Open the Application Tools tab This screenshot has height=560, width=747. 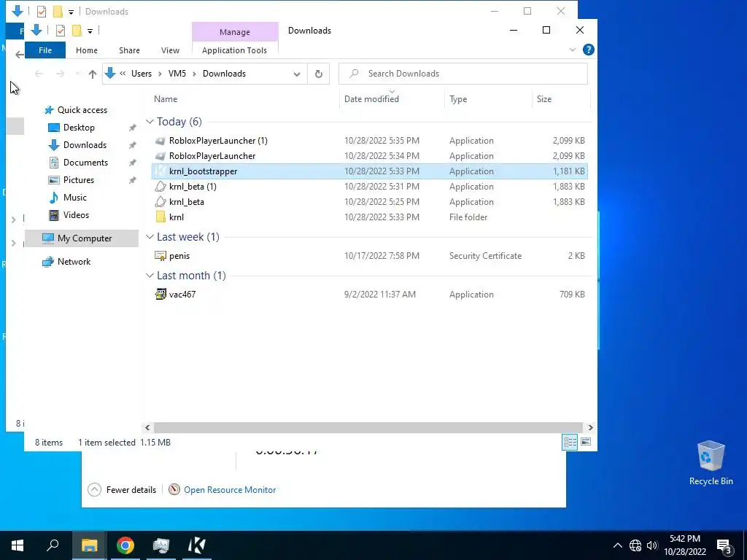[234, 50]
